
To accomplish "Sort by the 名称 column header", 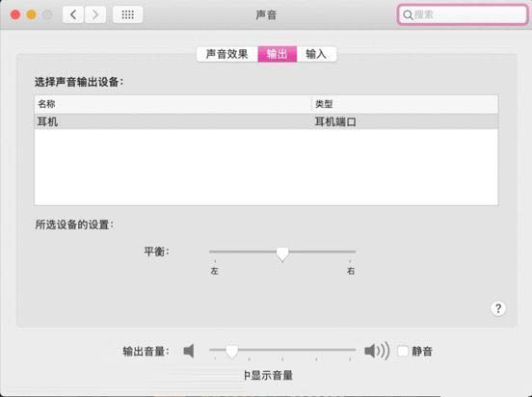I will point(173,104).
